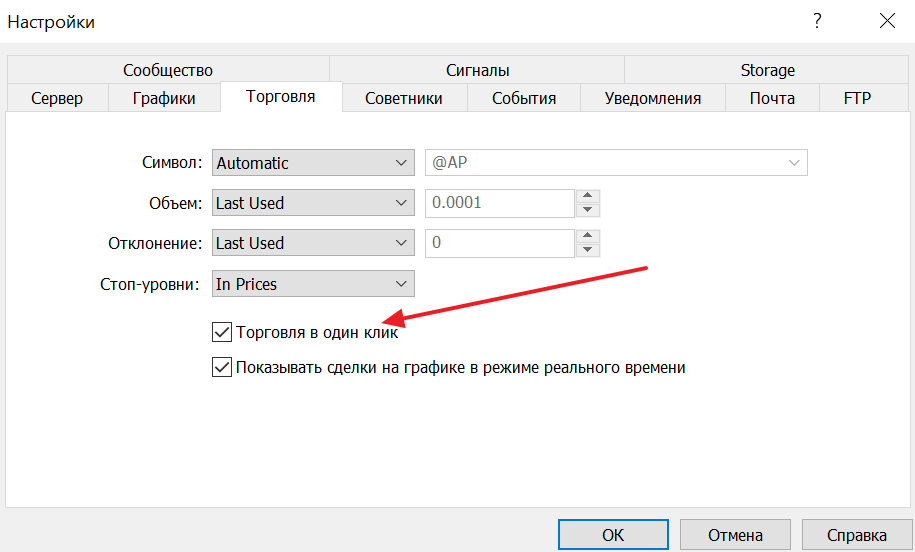This screenshot has width=915, height=552.
Task: Select the Уведомления tab
Action: pyautogui.click(x=652, y=98)
